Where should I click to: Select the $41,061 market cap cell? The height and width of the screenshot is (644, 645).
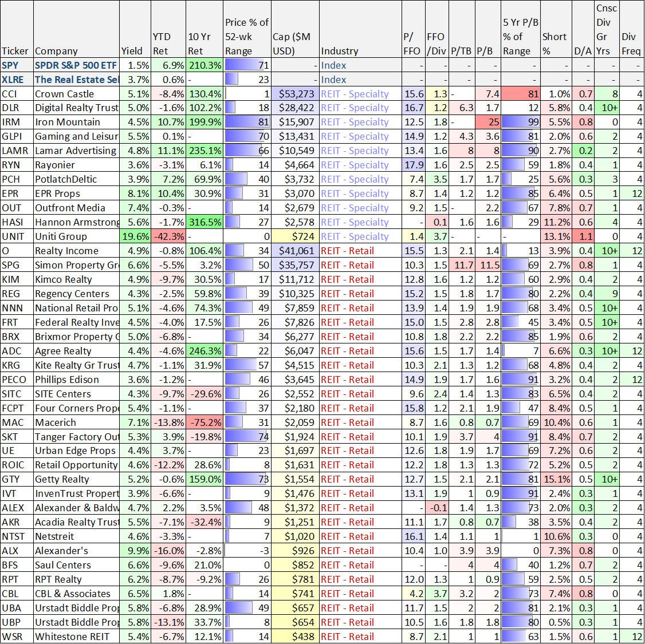tap(296, 251)
